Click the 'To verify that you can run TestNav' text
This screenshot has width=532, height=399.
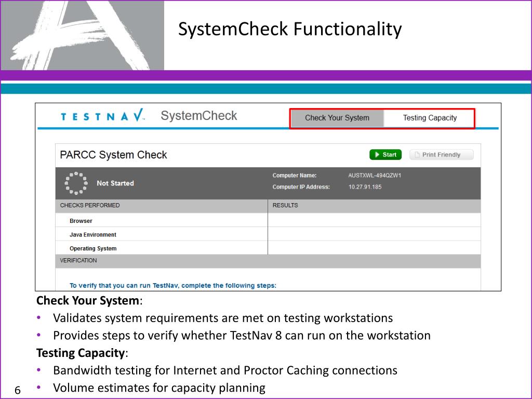[173, 285]
